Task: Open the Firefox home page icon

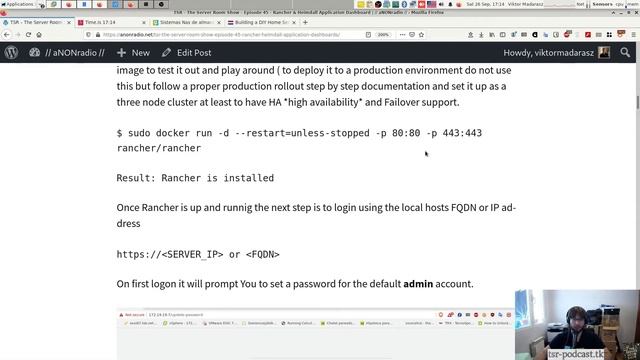Action: (x=39, y=35)
